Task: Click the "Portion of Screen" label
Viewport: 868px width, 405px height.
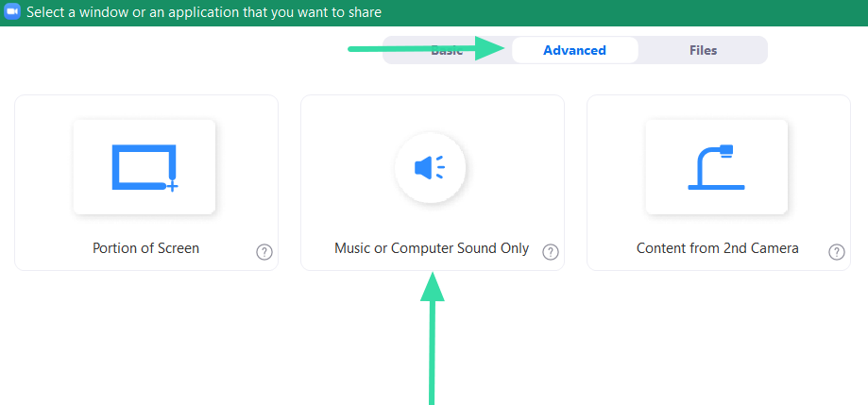Action: pos(145,248)
